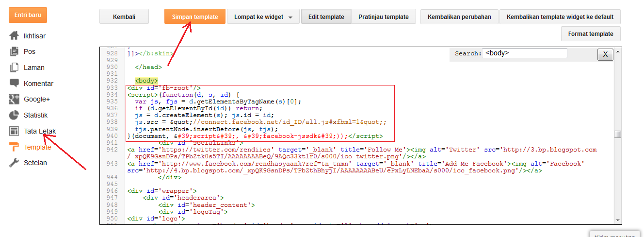The height and width of the screenshot is (237, 644).
Task: Switch to Pratinjau template tab
Action: [x=384, y=17]
